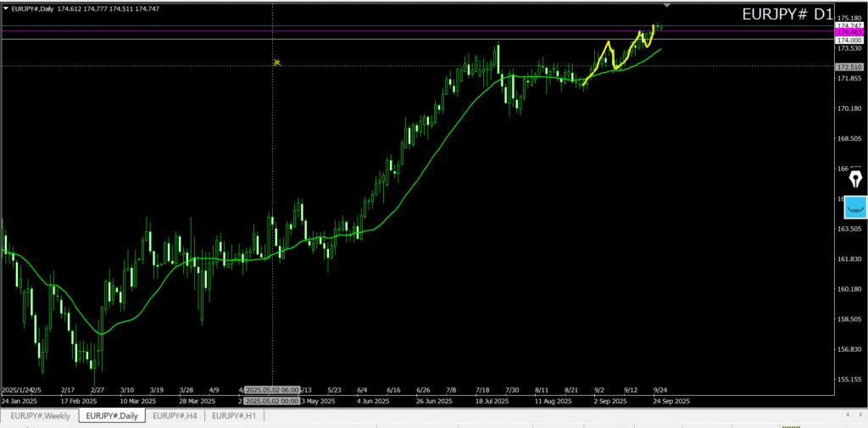Click the yellow X marker on chart
The height and width of the screenshot is (428, 868).
pyautogui.click(x=277, y=63)
